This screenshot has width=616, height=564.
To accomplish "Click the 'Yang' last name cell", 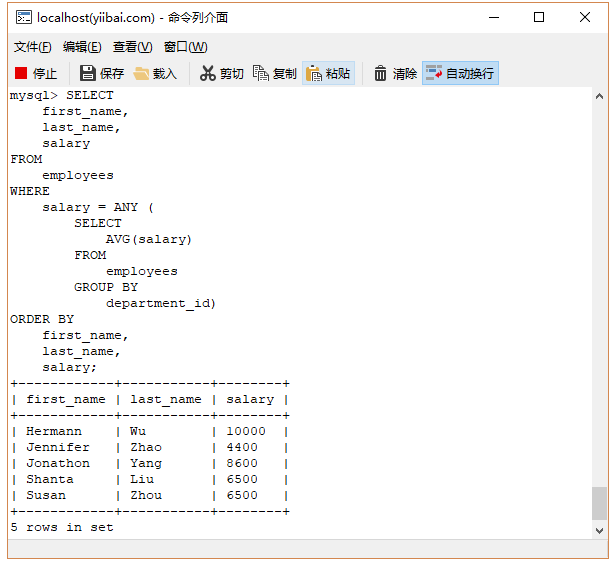I will click(x=146, y=464).
